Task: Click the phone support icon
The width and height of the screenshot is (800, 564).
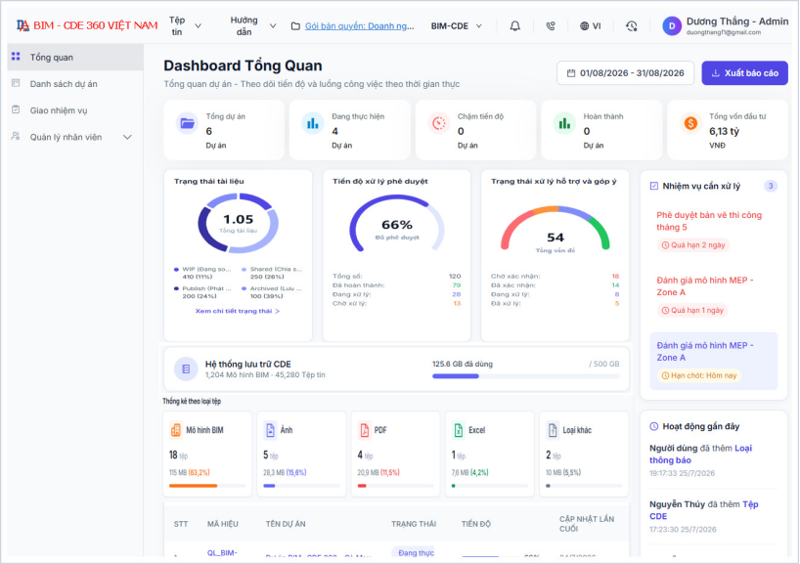Action: point(550,26)
